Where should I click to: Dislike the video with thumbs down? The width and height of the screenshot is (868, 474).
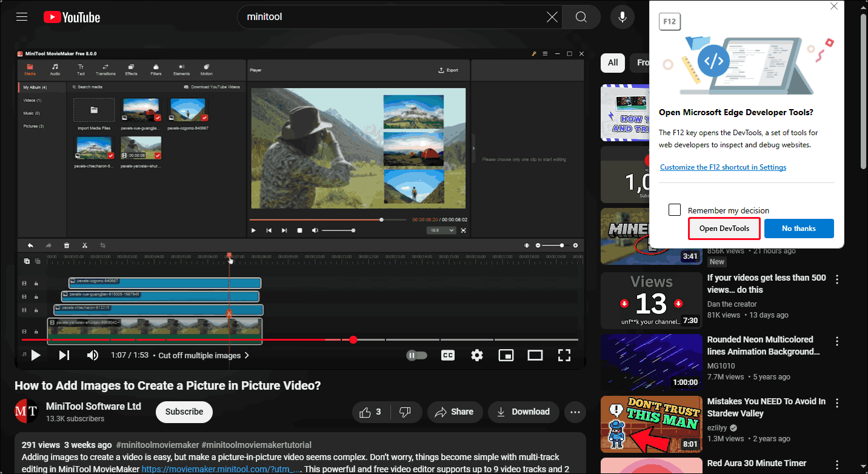[x=406, y=412]
